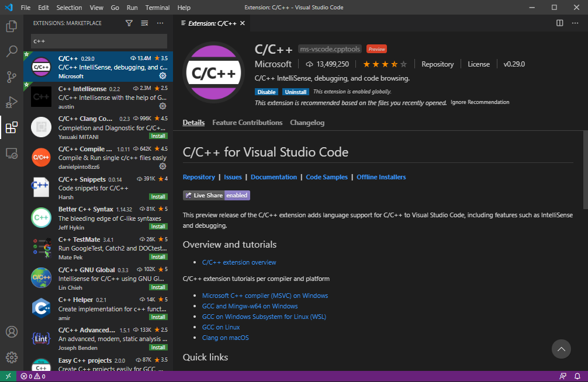
Task: Switch to the Details tab
Action: click(x=193, y=123)
